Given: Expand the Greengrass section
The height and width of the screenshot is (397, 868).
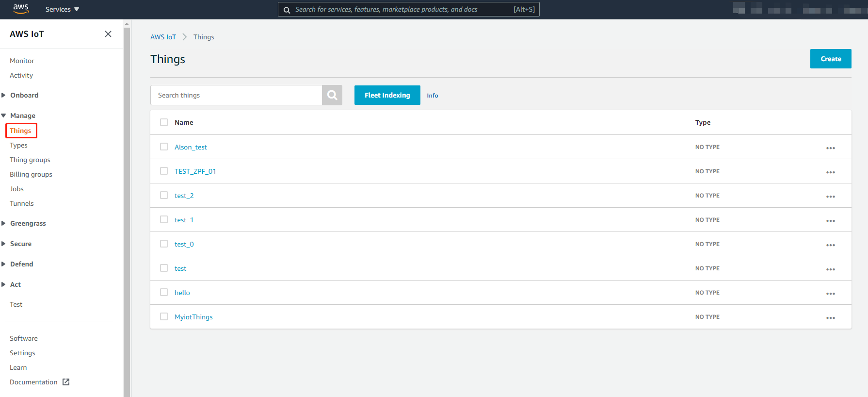Looking at the screenshot, I should (x=24, y=223).
